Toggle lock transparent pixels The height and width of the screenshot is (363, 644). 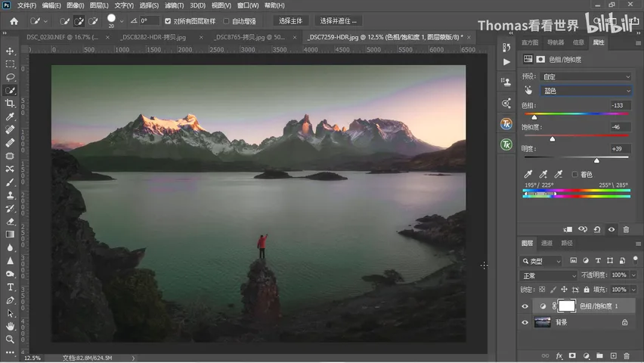click(x=542, y=290)
